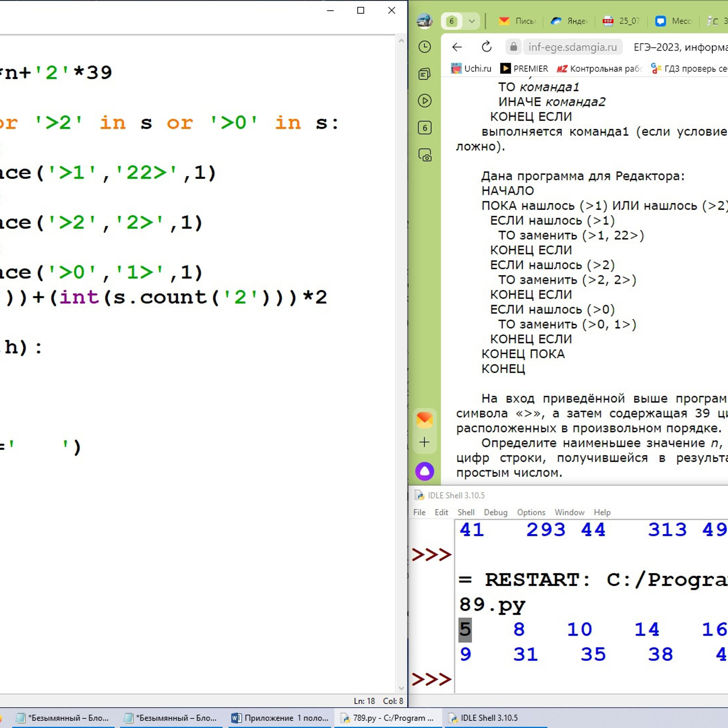Viewport: 728px width, 728px height.
Task: Click the sidebar play button icon
Action: coord(424,101)
